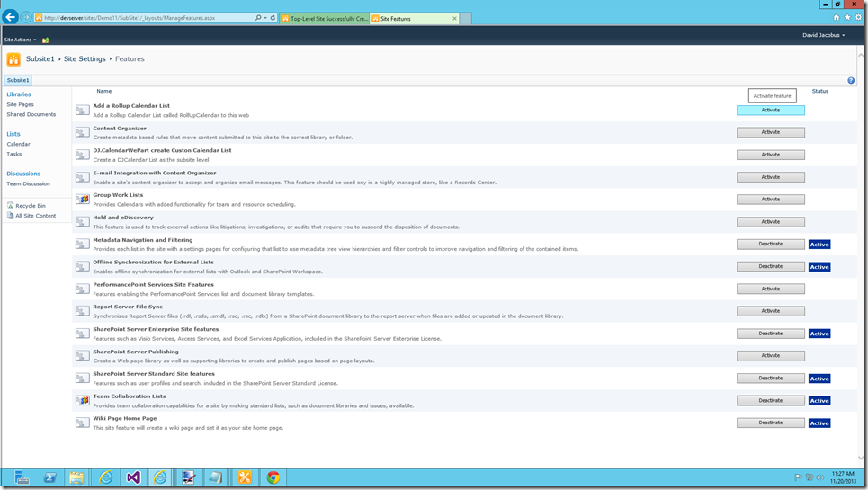
Task: Click the taskbar clock showing 11:27 AM
Action: coord(843,477)
